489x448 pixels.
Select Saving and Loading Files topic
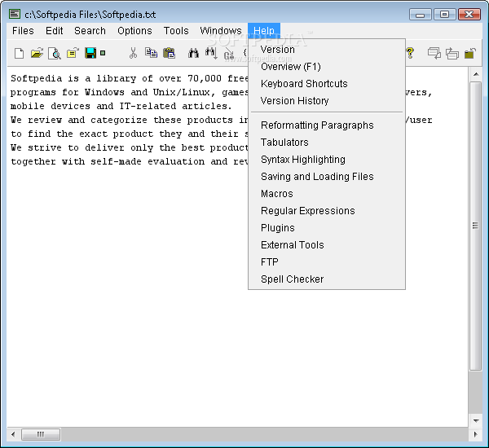click(327, 177)
